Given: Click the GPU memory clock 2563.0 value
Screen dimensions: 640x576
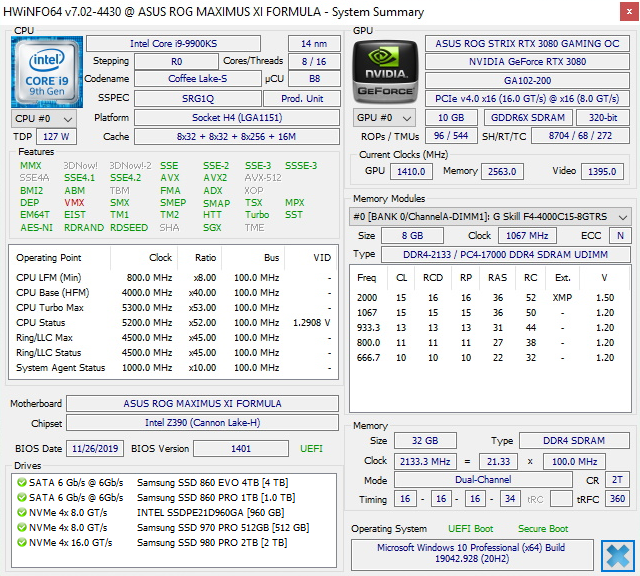Looking at the screenshot, I should click(x=502, y=171).
